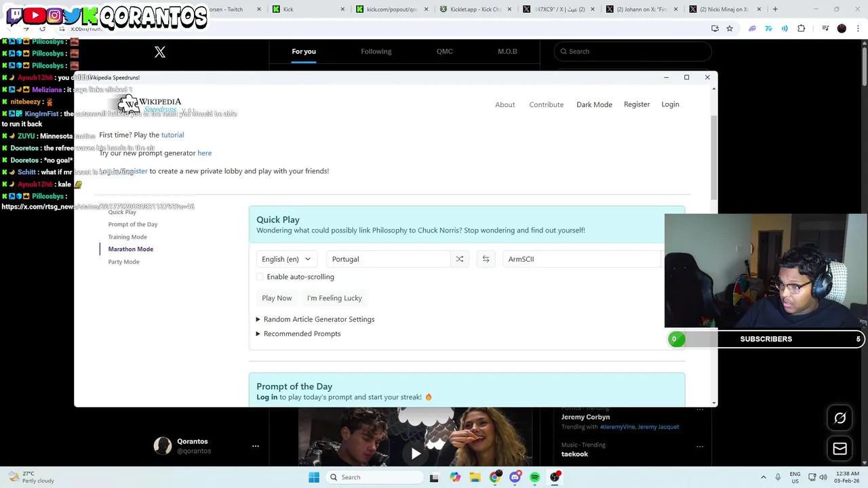Open more options beside Qorantos account
The width and height of the screenshot is (868, 488).
coord(256,446)
